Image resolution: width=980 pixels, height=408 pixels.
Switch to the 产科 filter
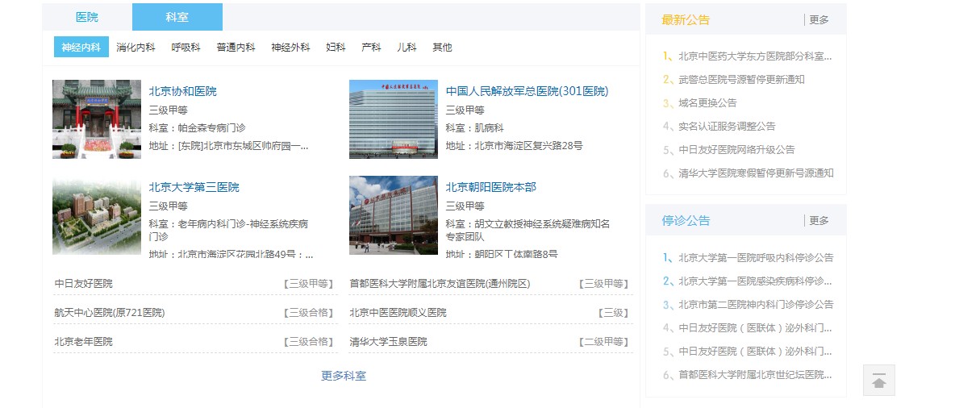tap(371, 48)
